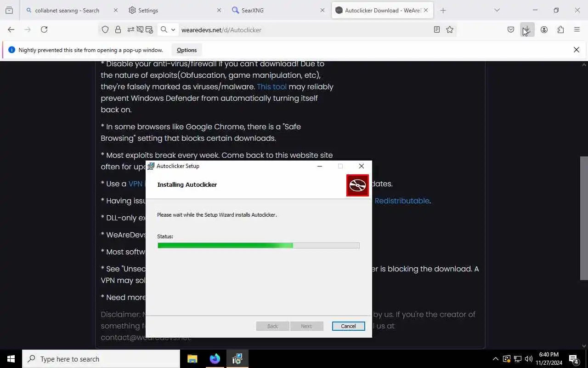This screenshot has width=588, height=368.
Task: Open the Windows Start menu
Action: click(x=11, y=359)
